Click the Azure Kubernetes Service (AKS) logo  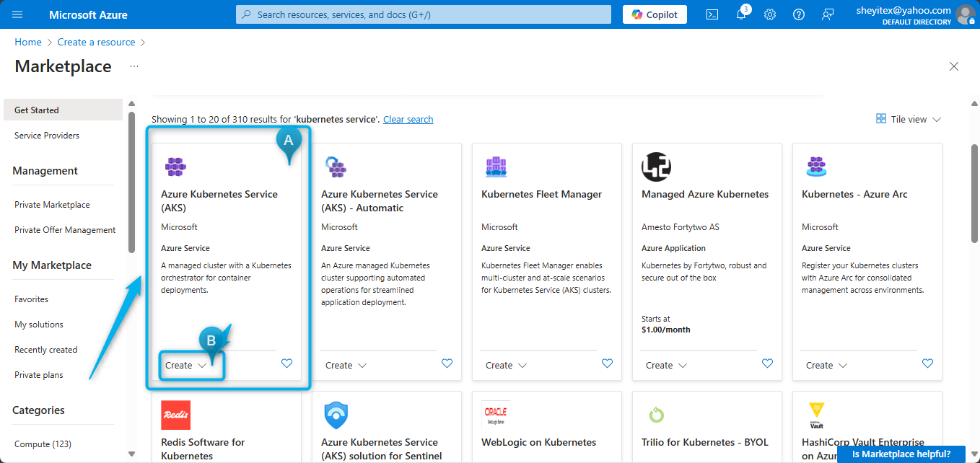pyautogui.click(x=175, y=167)
